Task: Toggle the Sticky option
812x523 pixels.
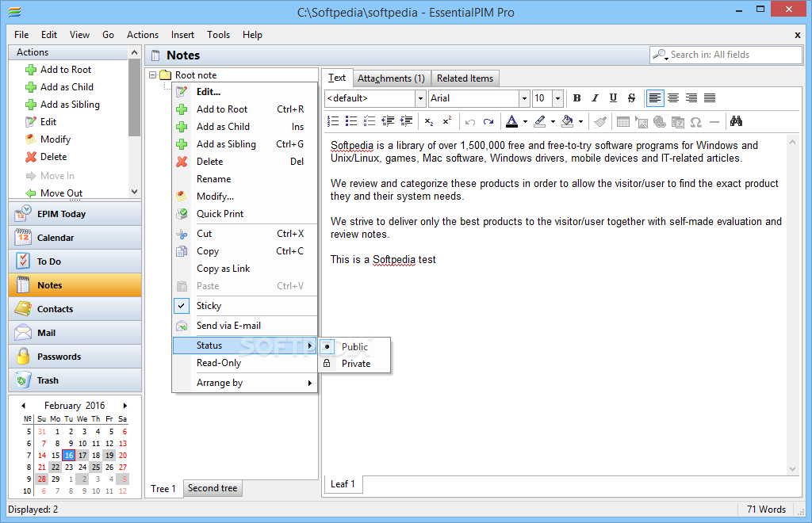Action: (244, 306)
